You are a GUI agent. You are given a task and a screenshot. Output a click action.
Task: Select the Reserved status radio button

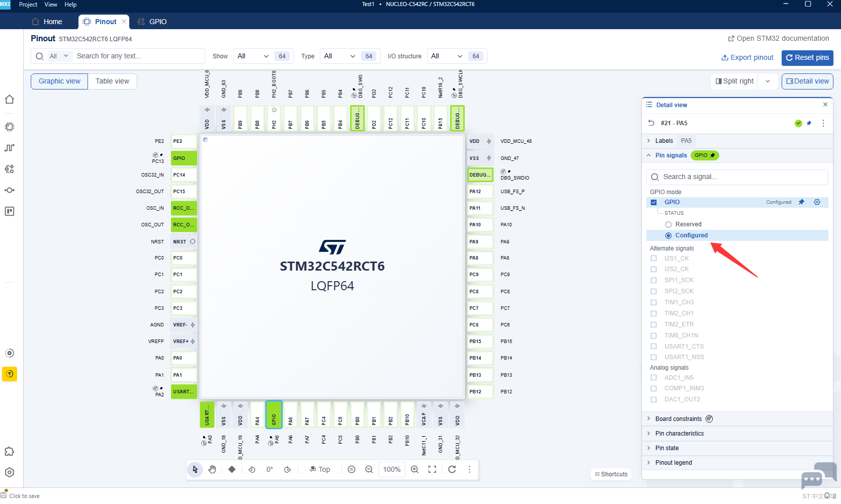coord(668,224)
